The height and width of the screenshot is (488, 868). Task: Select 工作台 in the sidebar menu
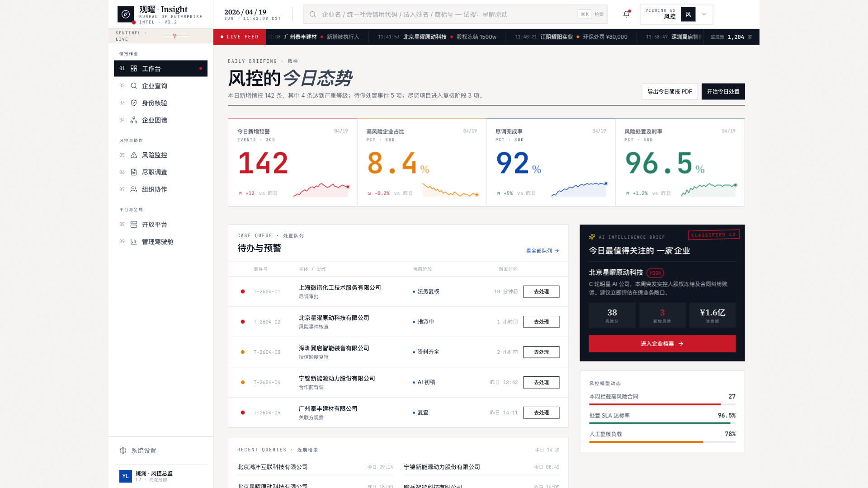(151, 69)
